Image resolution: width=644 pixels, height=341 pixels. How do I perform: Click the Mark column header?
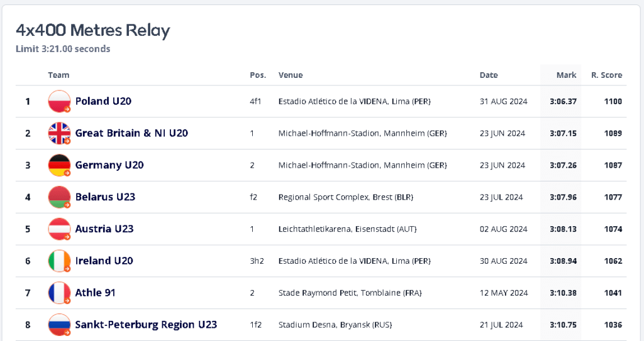point(566,75)
